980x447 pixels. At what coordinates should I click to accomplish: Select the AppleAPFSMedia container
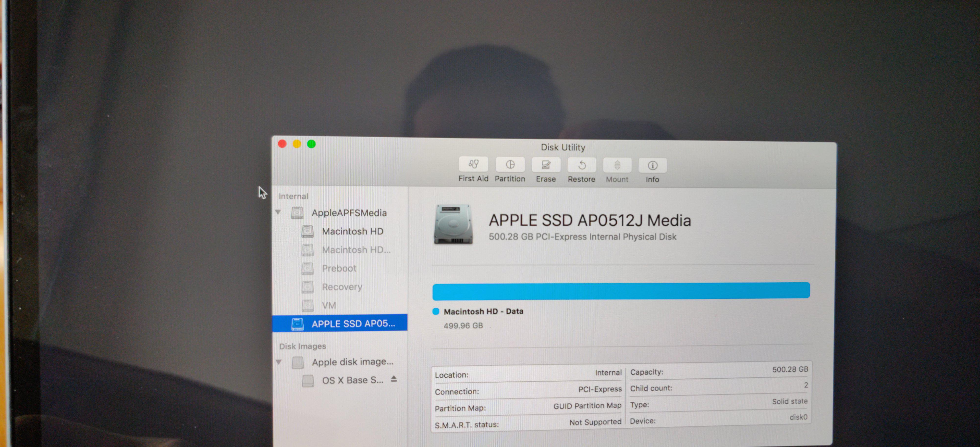point(349,213)
